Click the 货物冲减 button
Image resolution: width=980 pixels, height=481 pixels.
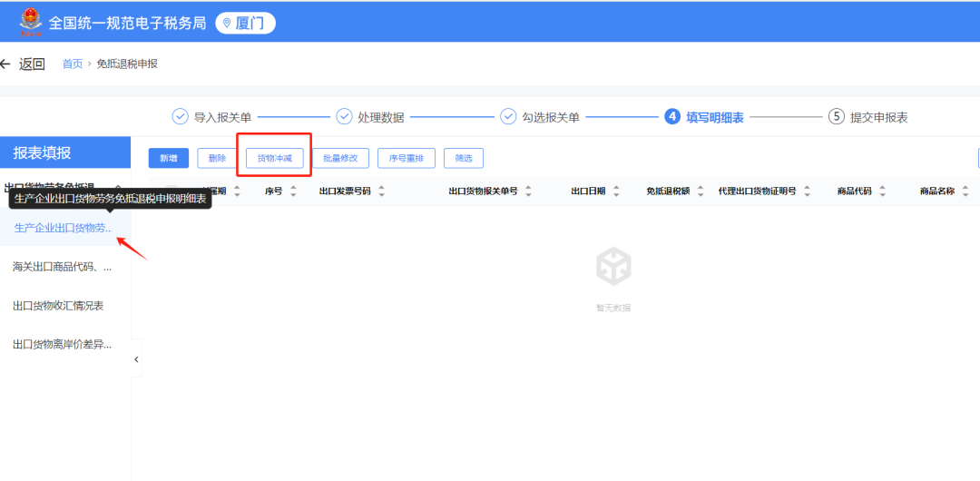click(x=274, y=158)
